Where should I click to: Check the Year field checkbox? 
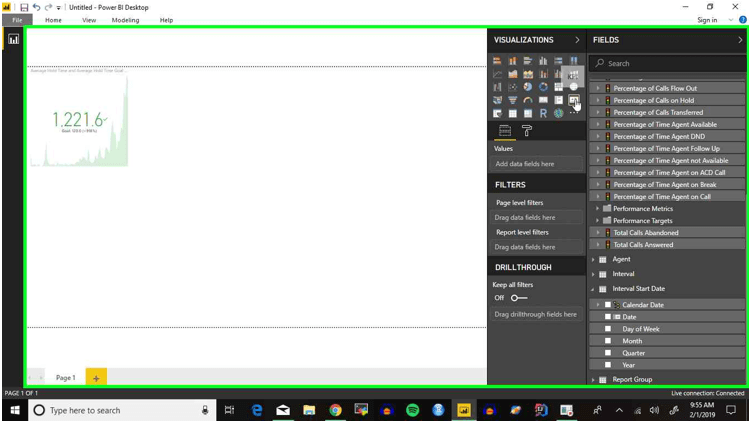point(608,365)
